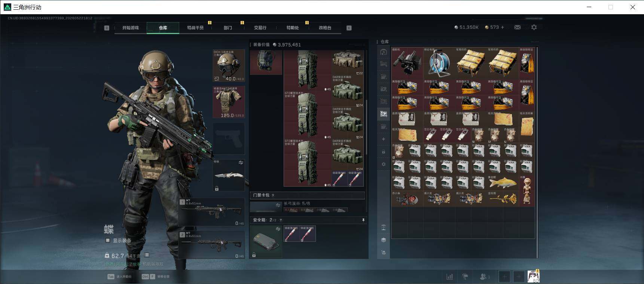Image resolution: width=644 pixels, height=284 pixels.
Task: Toggle the 显示装备 checkbox
Action: coord(108,240)
